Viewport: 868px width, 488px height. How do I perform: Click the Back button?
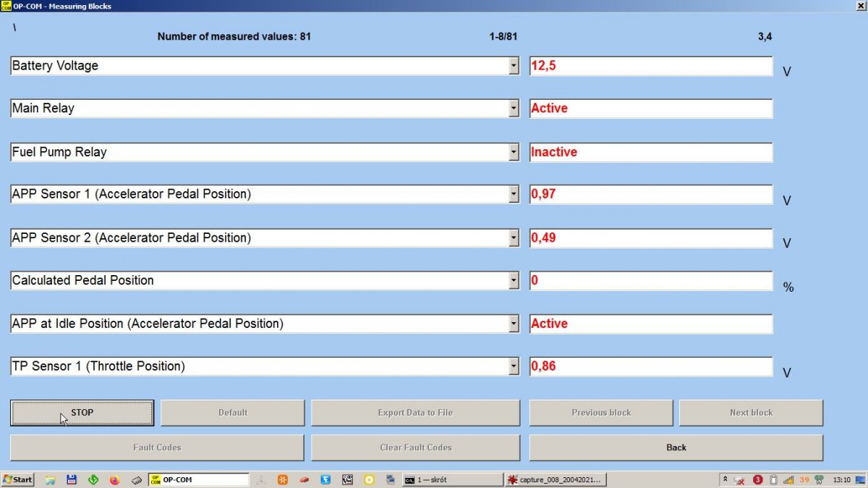(x=676, y=447)
